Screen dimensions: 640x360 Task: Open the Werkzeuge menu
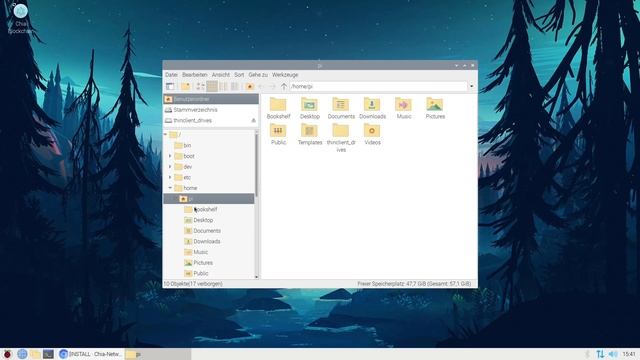285,75
